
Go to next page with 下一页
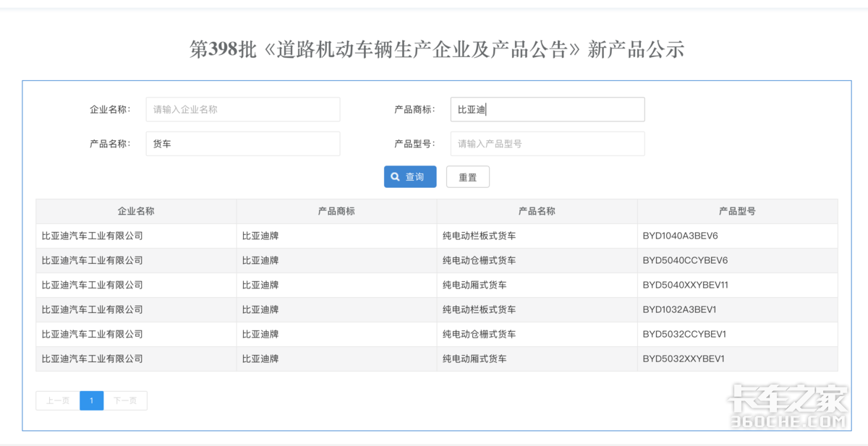pyautogui.click(x=125, y=400)
